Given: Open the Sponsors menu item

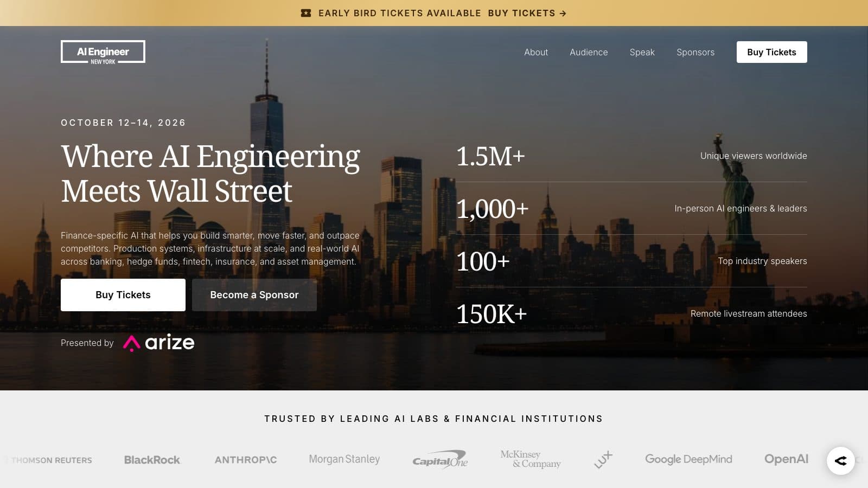Looking at the screenshot, I should (x=695, y=52).
